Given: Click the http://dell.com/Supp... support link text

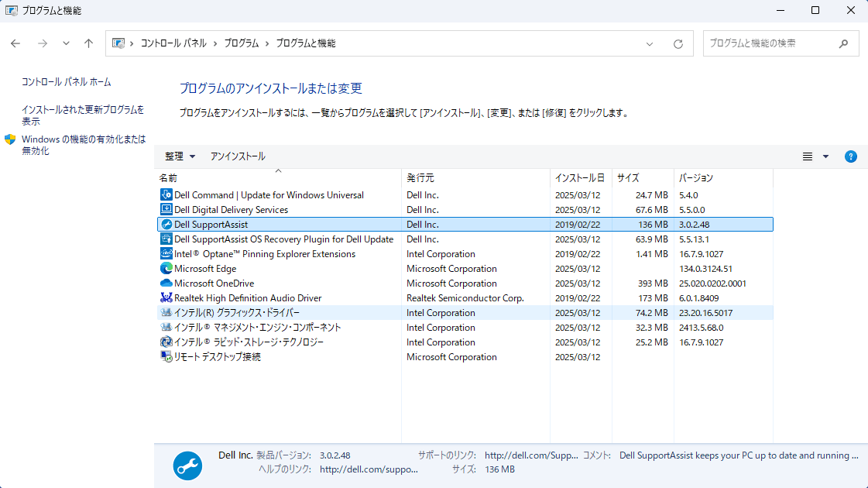Looking at the screenshot, I should coord(531,455).
